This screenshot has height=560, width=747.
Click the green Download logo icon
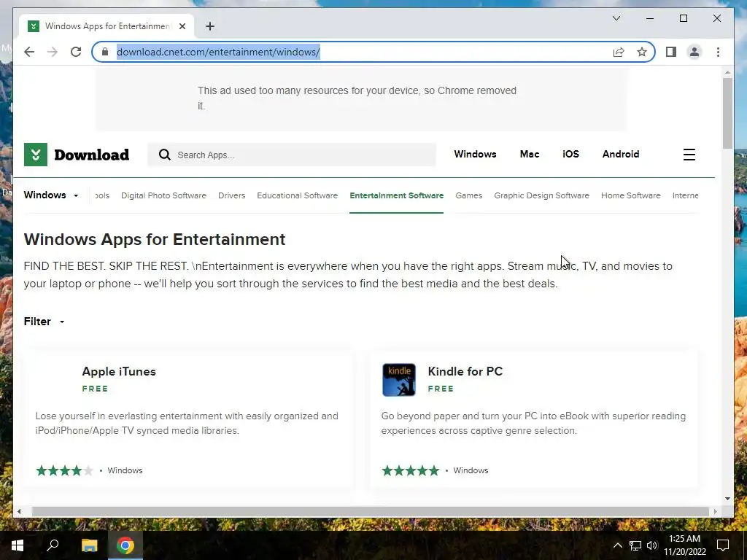[x=36, y=155]
